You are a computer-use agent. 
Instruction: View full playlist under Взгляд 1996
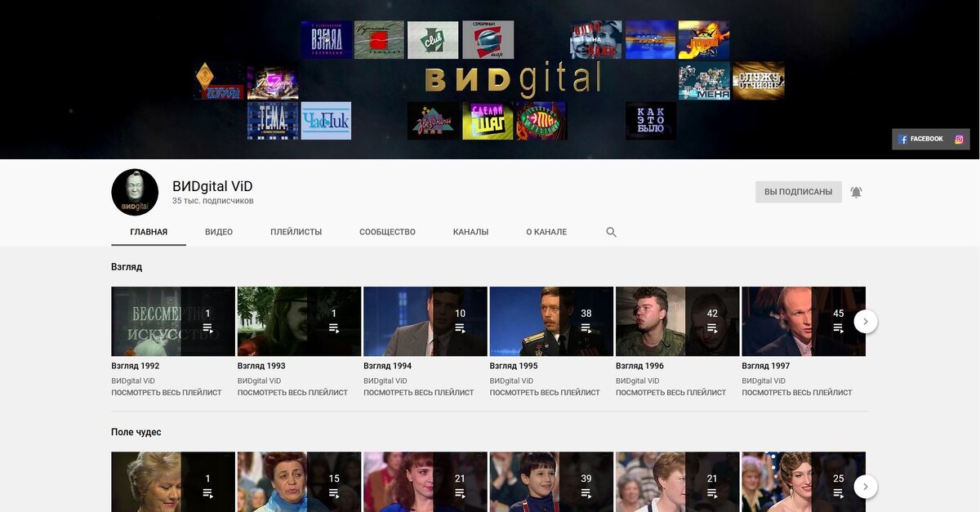(x=671, y=393)
